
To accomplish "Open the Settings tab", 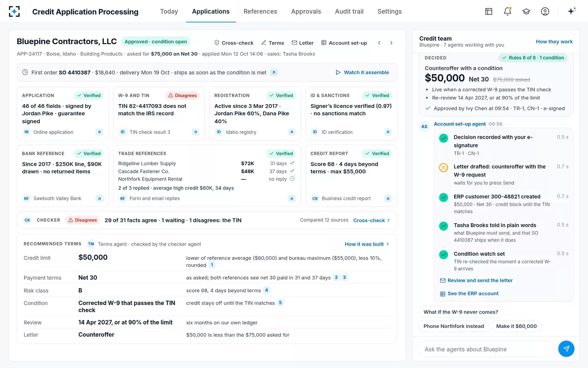I will tap(390, 11).
